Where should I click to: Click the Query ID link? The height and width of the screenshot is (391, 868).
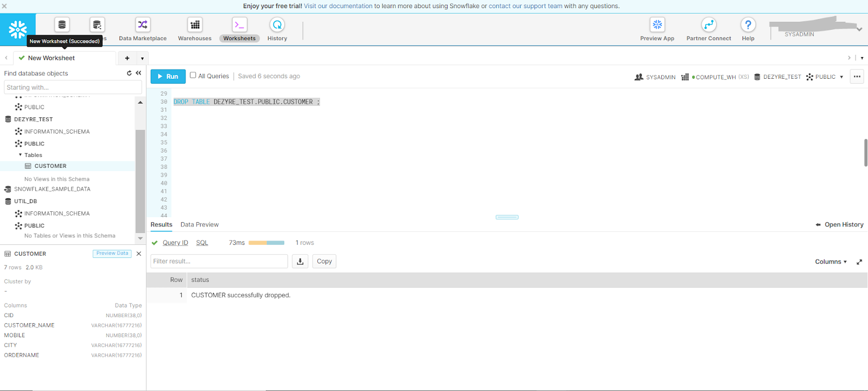[175, 243]
